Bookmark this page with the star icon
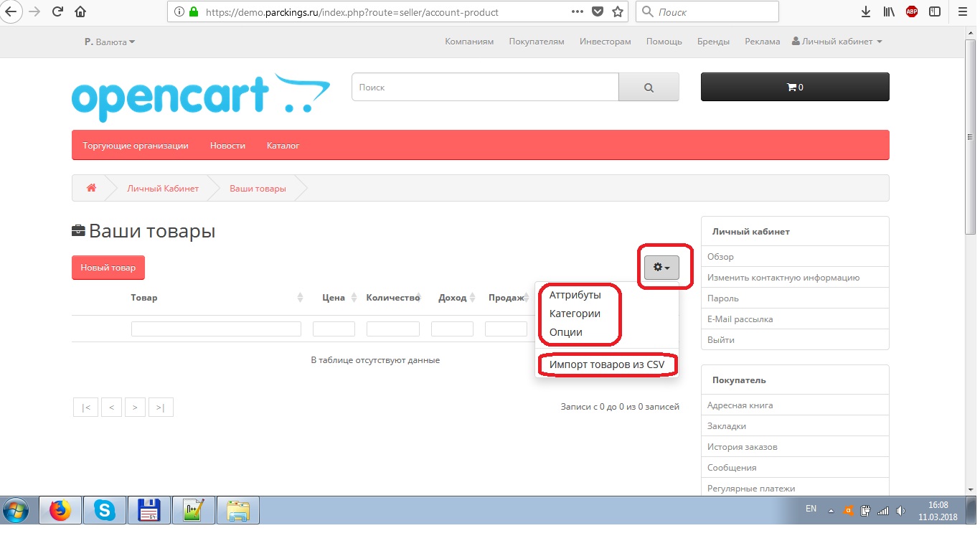 618,11
